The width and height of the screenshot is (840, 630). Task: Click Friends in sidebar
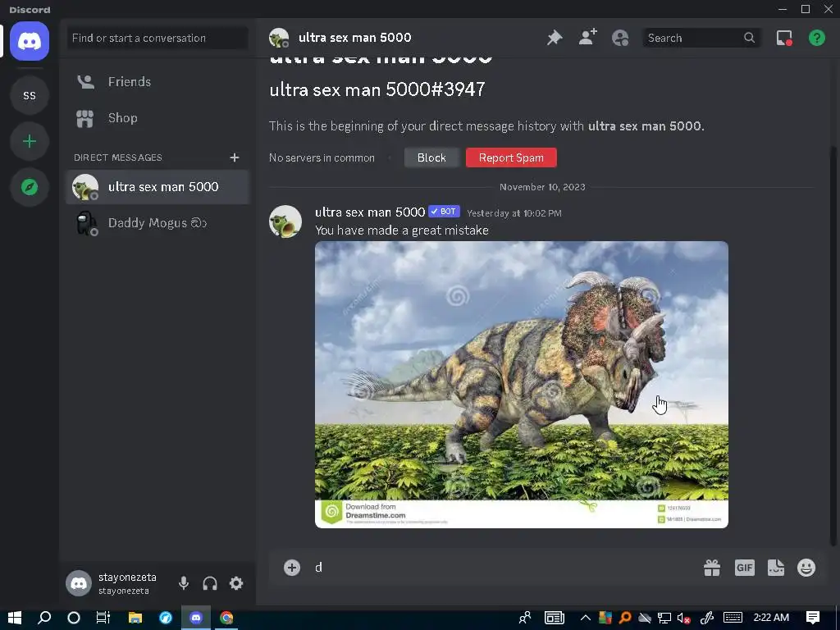click(x=157, y=81)
